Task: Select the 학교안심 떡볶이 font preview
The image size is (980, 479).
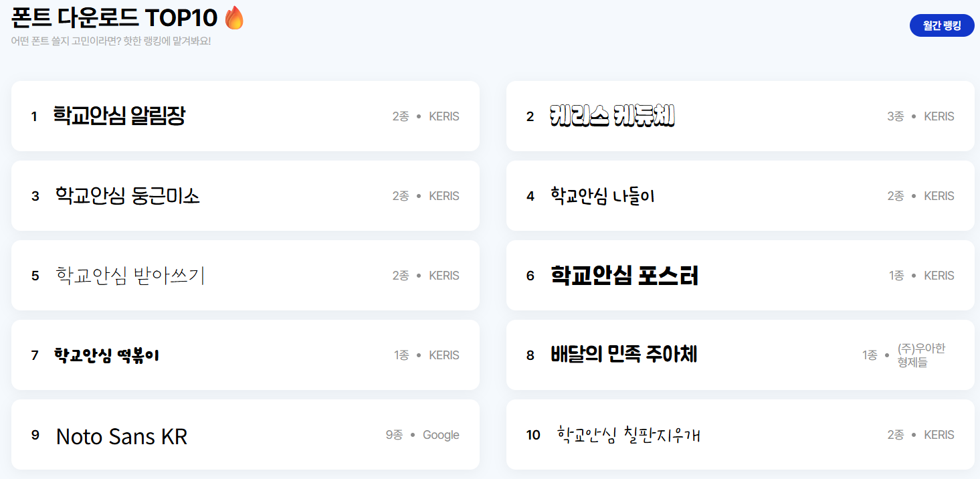Action: click(x=106, y=355)
